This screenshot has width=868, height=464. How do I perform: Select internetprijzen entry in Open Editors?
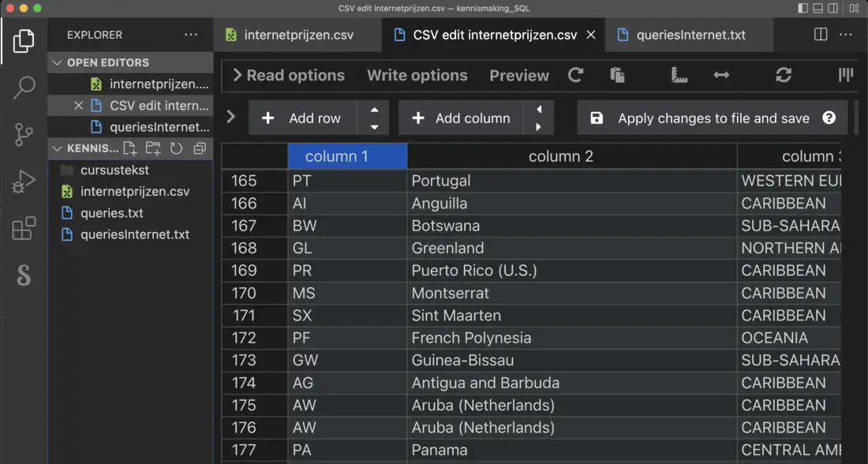pyautogui.click(x=131, y=84)
